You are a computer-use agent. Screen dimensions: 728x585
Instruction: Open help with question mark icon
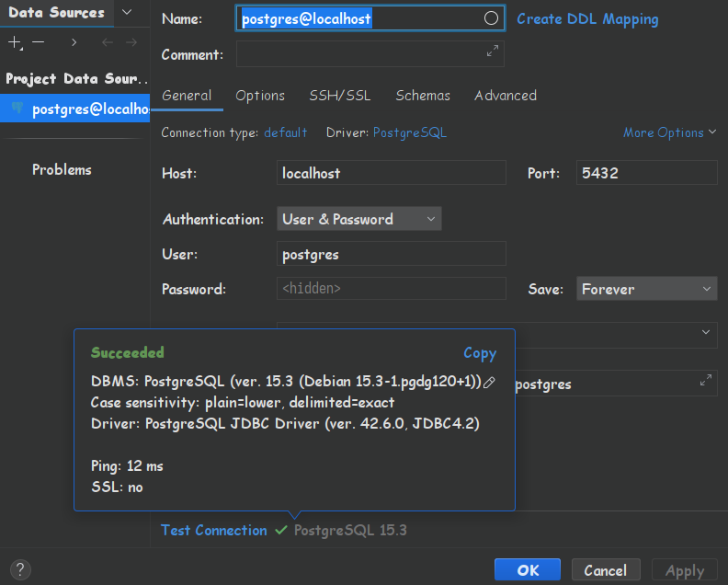(x=20, y=569)
